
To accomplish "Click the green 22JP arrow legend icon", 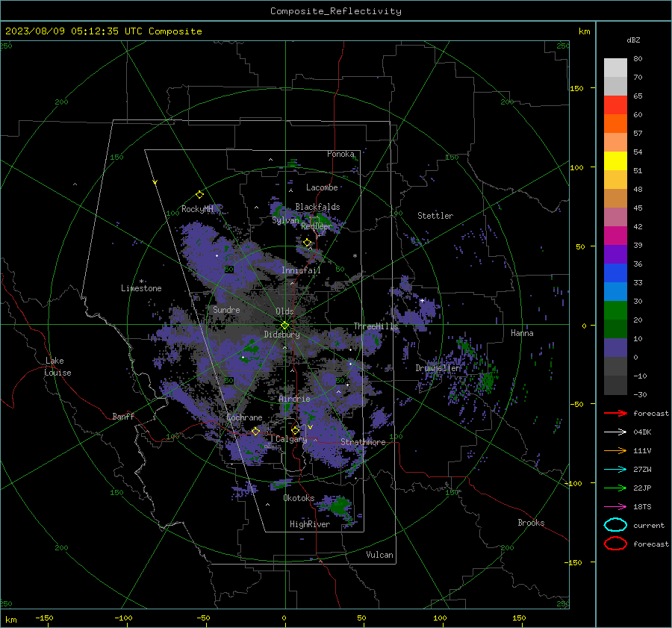I will [615, 488].
